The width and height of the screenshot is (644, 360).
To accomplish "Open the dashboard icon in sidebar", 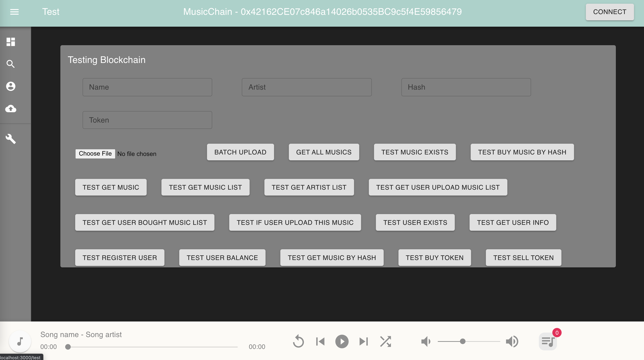I will point(11,42).
